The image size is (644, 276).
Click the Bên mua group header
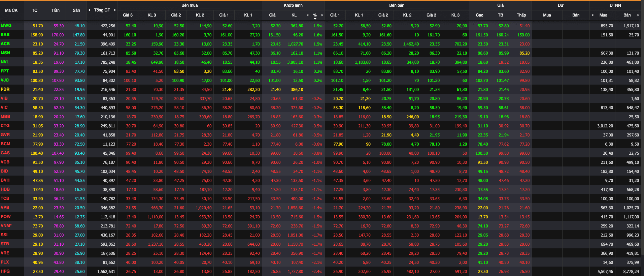(190, 5)
